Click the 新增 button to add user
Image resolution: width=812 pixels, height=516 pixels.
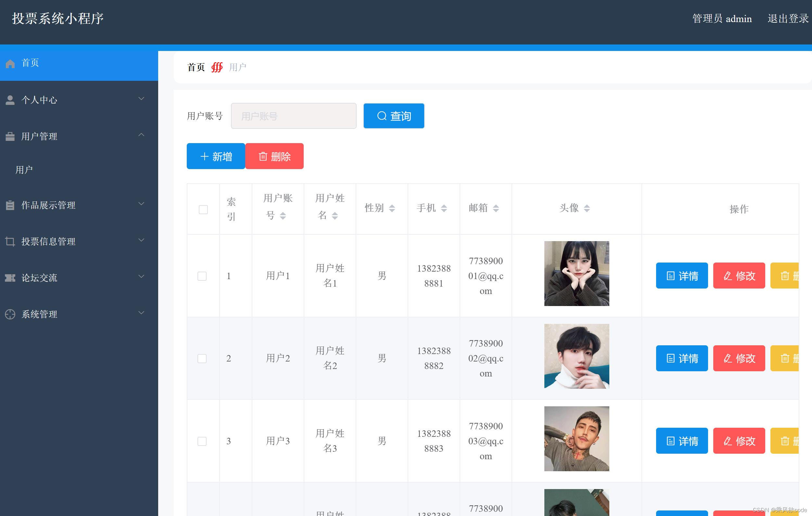(x=216, y=156)
